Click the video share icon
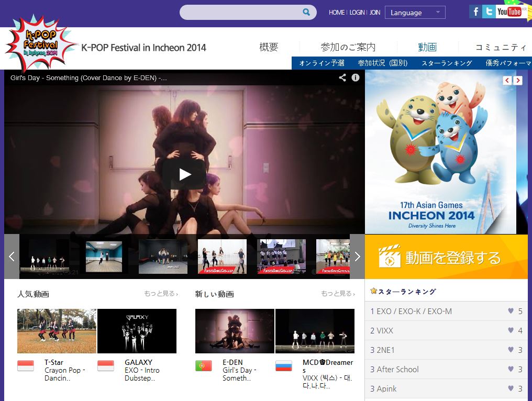This screenshot has height=401, width=532. [x=342, y=77]
